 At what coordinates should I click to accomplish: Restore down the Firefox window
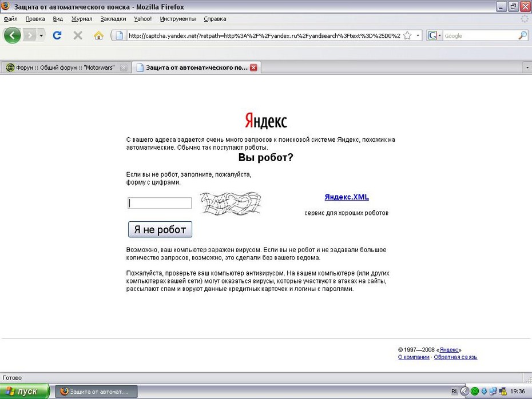click(513, 6)
